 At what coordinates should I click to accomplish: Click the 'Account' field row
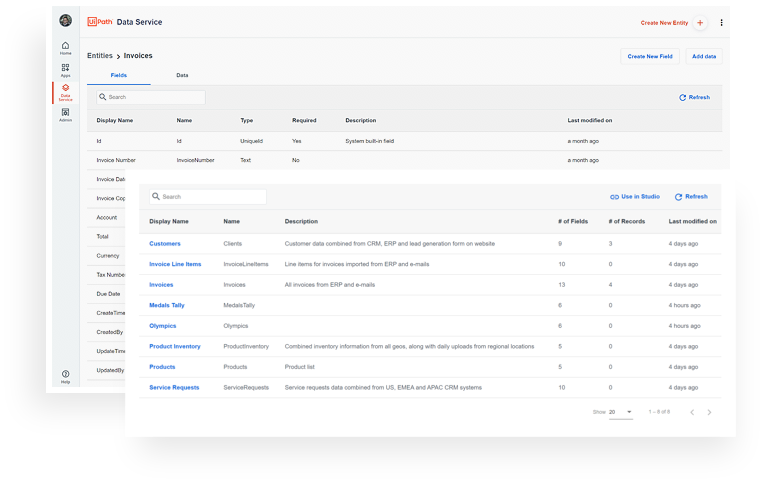[107, 218]
